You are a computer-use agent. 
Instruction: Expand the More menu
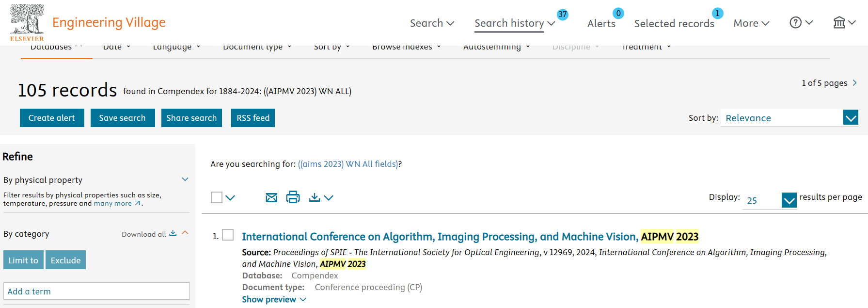tap(751, 23)
